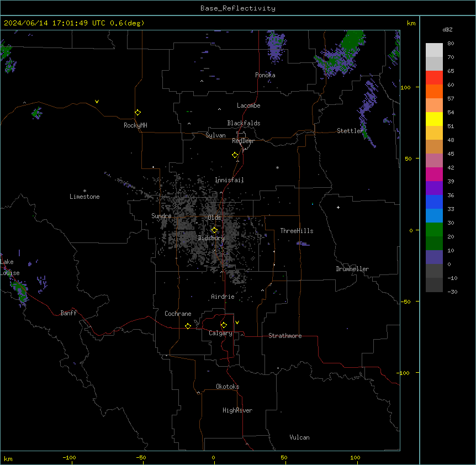Viewport: 476px width, 465px height.
Task: Click the -30 value on dBZ legend
Action: point(452,292)
